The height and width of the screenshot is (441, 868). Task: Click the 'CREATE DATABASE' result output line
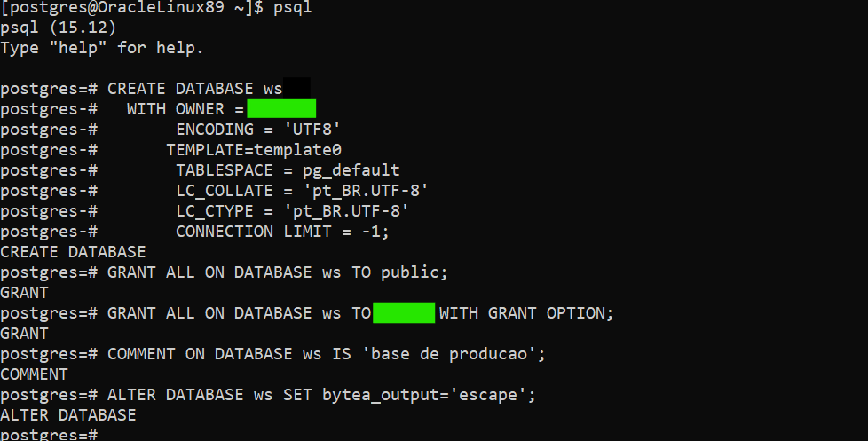point(73,252)
